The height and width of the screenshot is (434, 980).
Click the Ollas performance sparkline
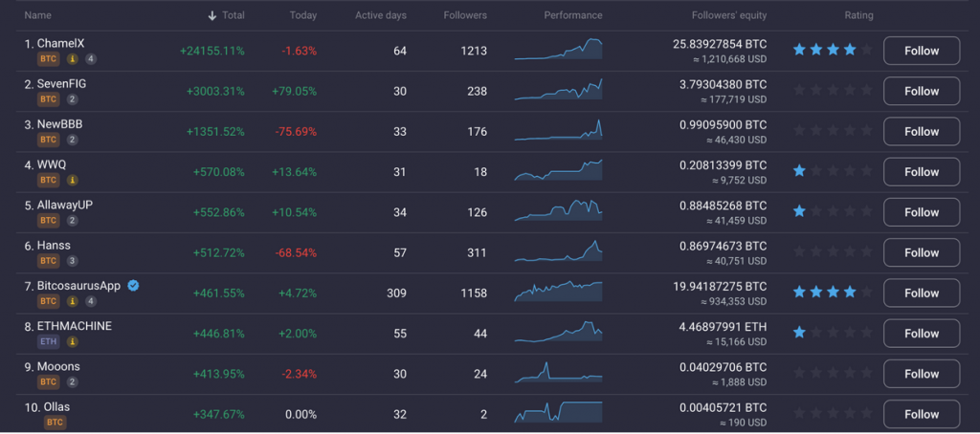558,413
